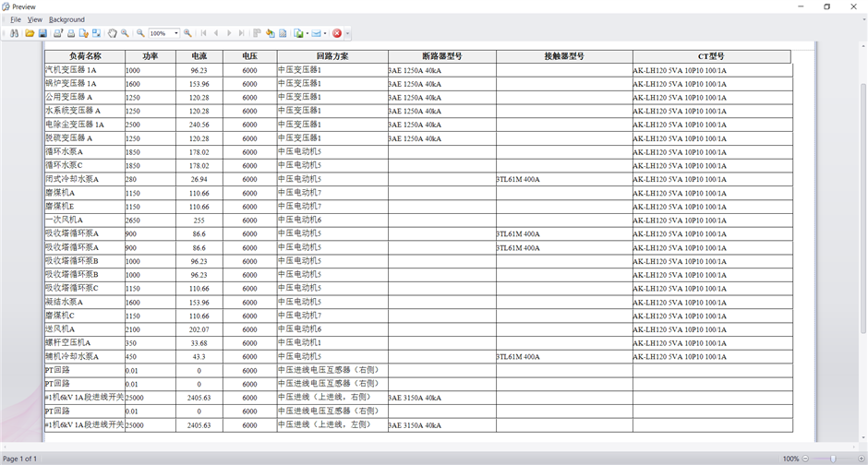Open the 100% zoom combo box
The width and height of the screenshot is (868, 465).
(x=163, y=33)
